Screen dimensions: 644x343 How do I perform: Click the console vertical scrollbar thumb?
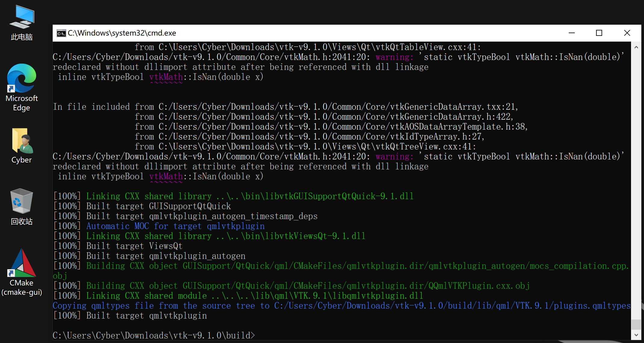(x=636, y=324)
